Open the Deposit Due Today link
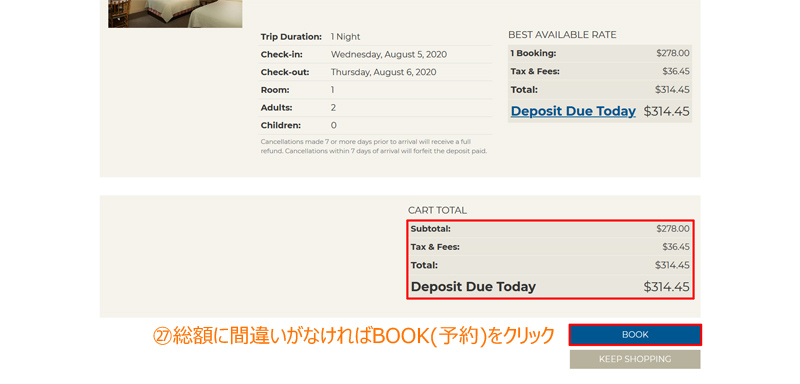Screen dimensions: 800x384 573,111
